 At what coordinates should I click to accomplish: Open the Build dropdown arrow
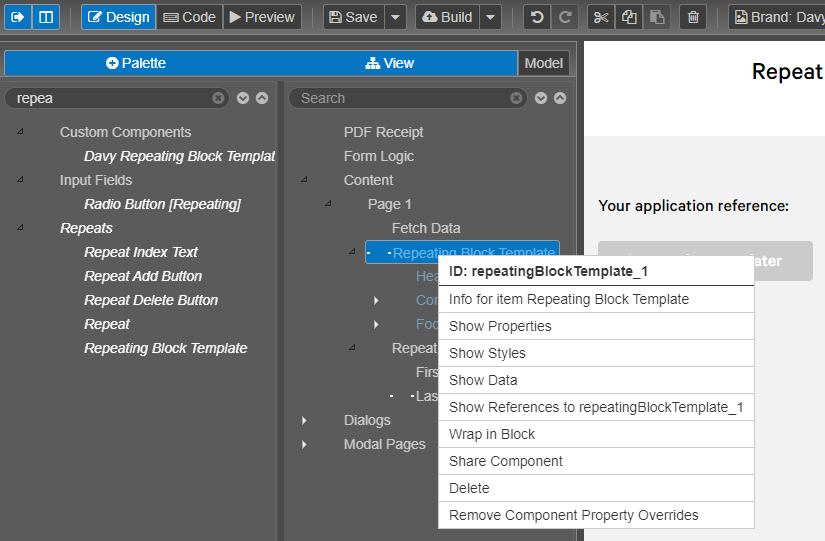point(490,17)
